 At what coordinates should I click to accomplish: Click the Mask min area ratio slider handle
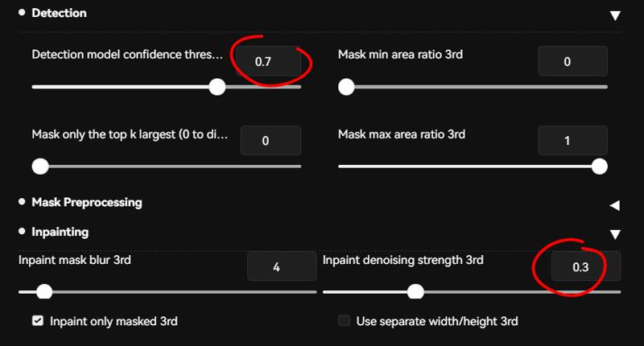pos(346,87)
